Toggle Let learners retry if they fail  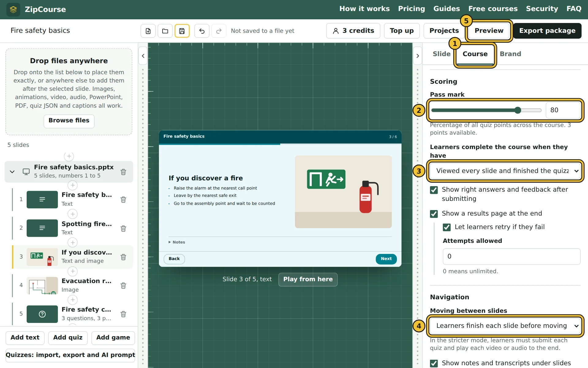coord(447,227)
